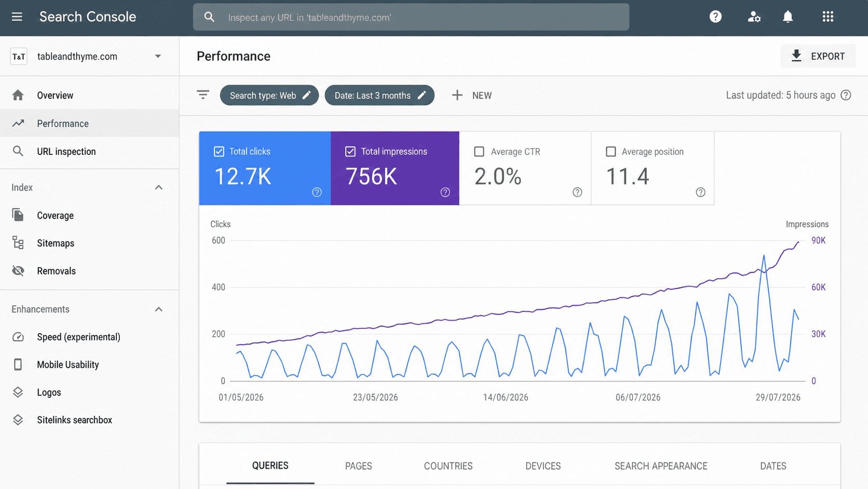
Task: Click the Sitelinks searchbox layers icon
Action: [18, 420]
